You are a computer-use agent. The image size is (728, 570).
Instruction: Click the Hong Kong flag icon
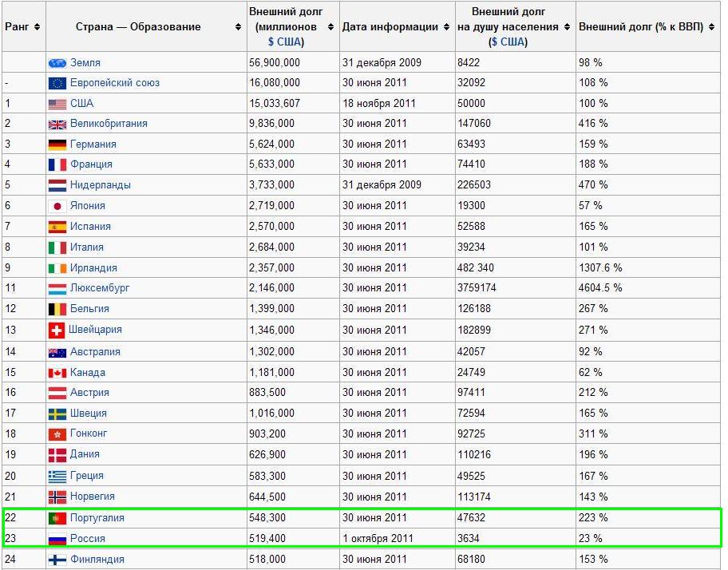(57, 433)
